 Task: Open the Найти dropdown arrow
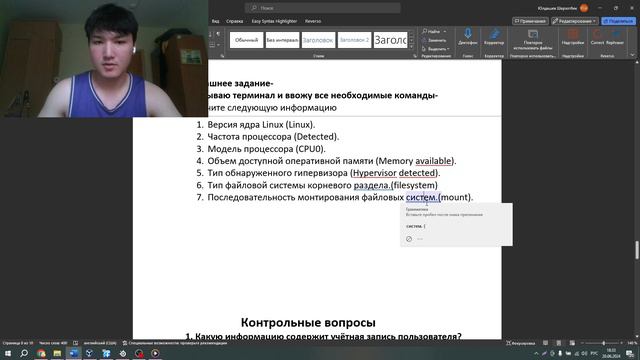tap(444, 31)
